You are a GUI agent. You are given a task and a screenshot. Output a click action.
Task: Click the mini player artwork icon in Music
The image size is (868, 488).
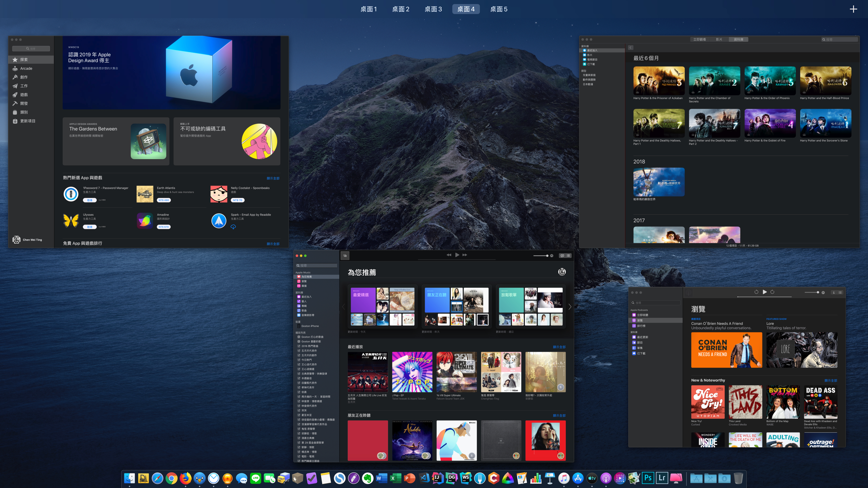[345, 256]
